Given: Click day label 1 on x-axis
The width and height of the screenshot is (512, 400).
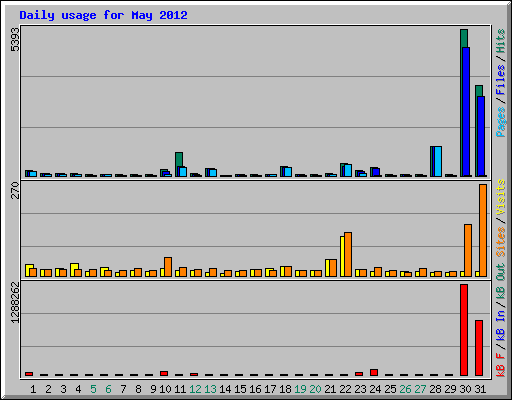Looking at the screenshot, I should point(33,389).
